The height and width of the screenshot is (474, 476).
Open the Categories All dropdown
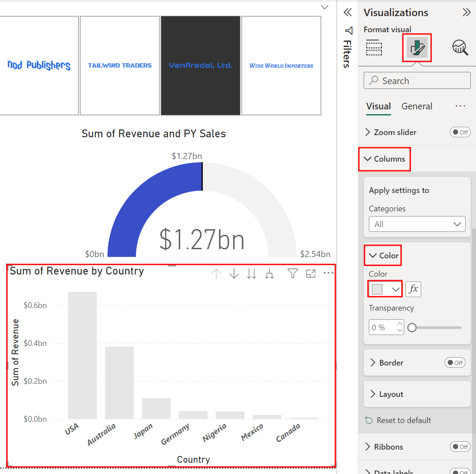[x=417, y=224]
